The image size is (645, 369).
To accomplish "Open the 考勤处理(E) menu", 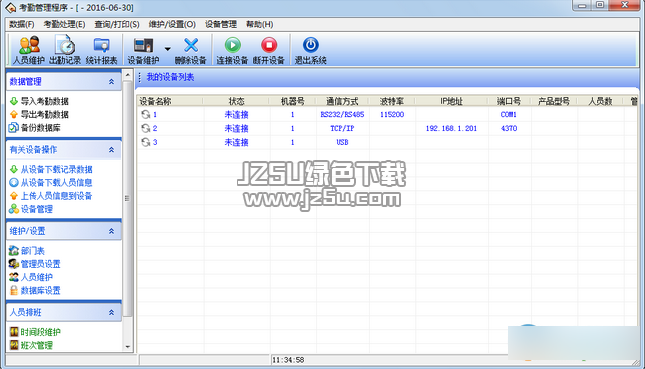I will 64,24.
